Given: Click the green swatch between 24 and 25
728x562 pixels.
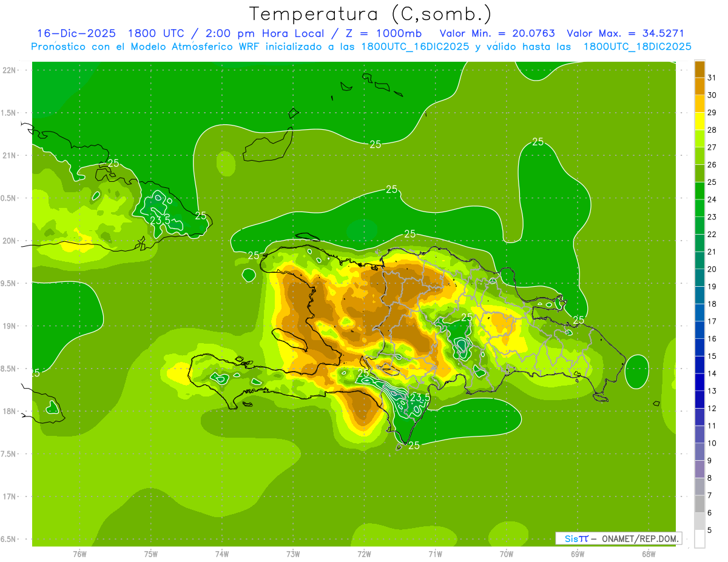Looking at the screenshot, I should [699, 191].
